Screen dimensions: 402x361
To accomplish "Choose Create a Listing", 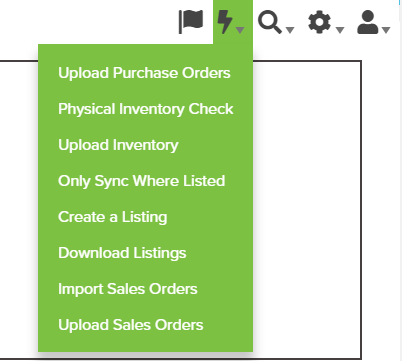I will [113, 217].
